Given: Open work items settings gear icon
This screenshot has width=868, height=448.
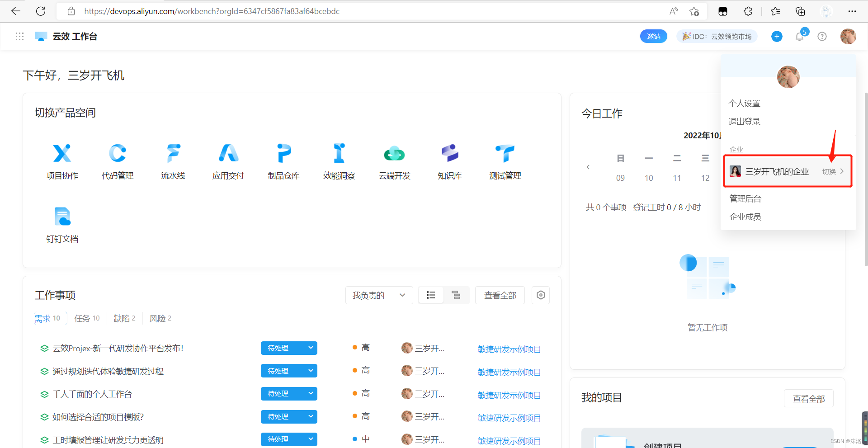Looking at the screenshot, I should [x=541, y=295].
